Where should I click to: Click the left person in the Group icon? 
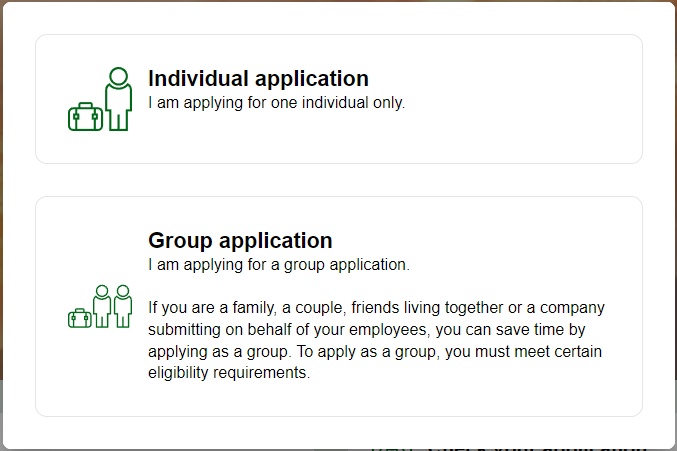coord(101,306)
